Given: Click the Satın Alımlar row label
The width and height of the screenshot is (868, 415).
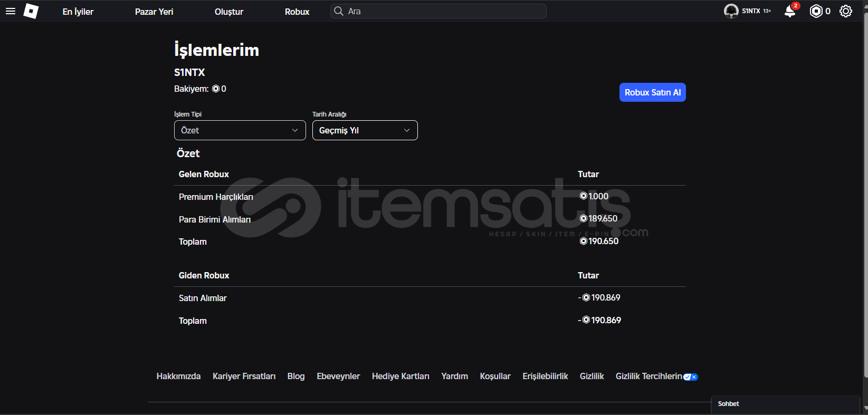Looking at the screenshot, I should [203, 298].
